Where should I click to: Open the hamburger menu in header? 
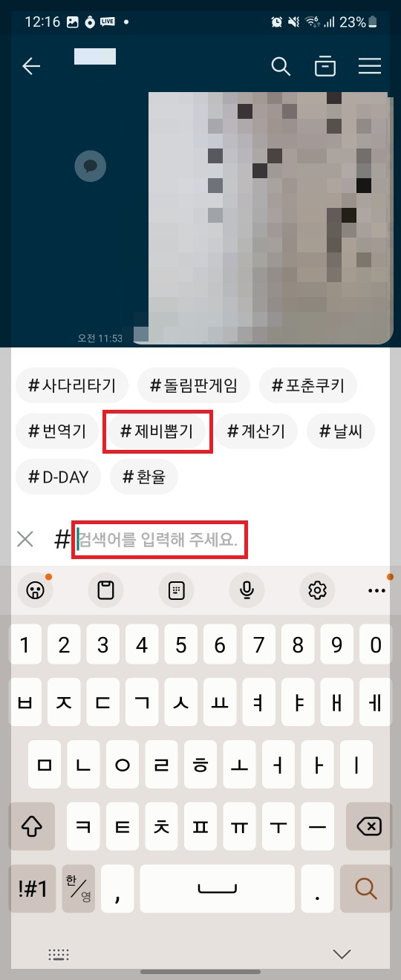[x=370, y=67]
